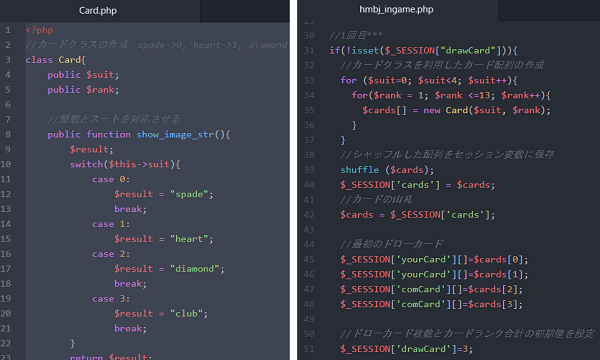The image size is (600, 360).
Task: Click the switch($this->suit) statement
Action: coord(125,165)
